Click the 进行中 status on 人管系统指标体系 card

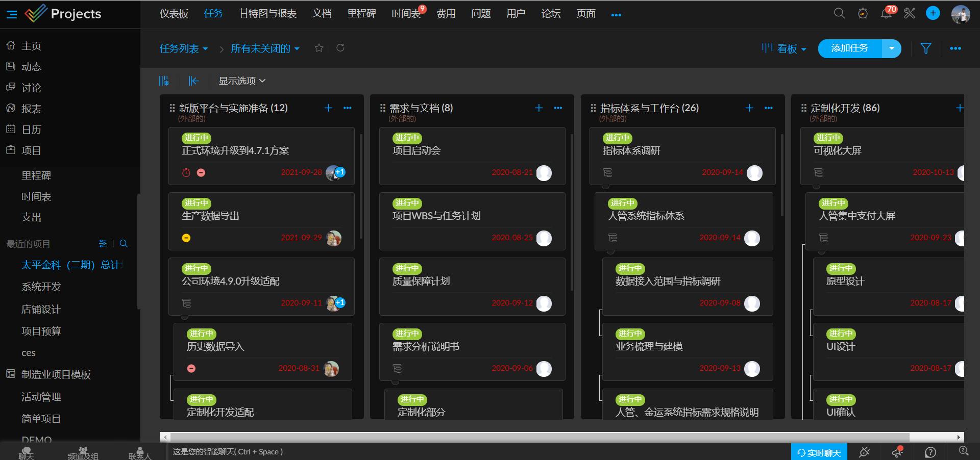tap(623, 203)
